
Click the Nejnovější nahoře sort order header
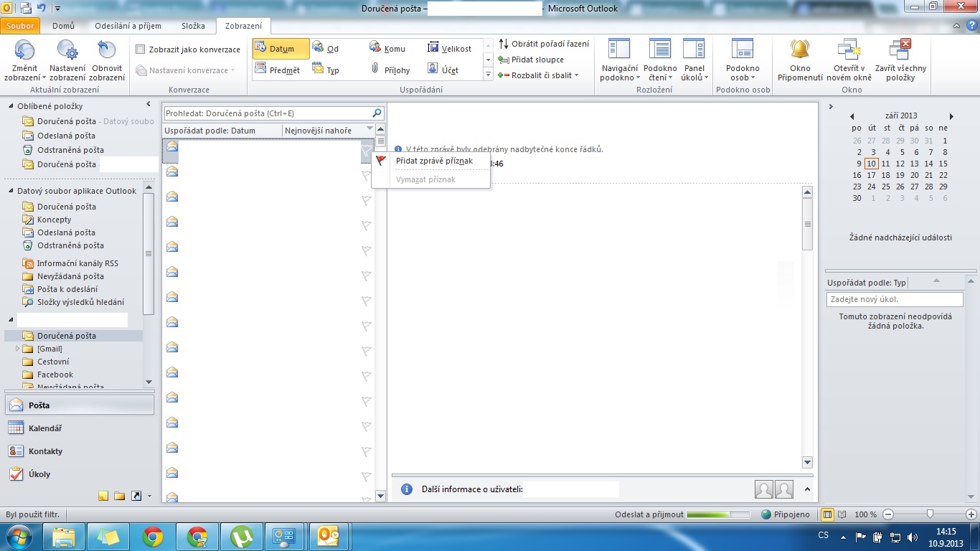click(x=329, y=131)
